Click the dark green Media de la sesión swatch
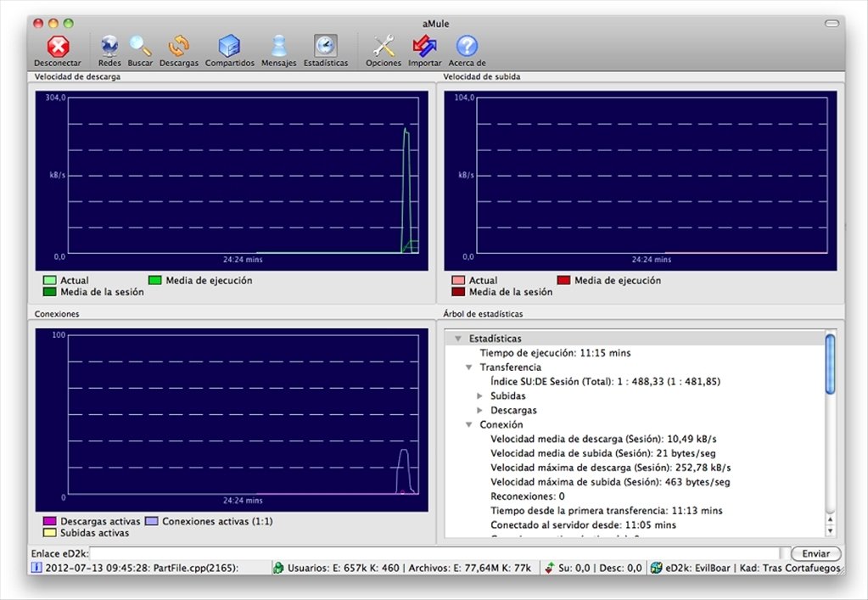 coord(49,292)
